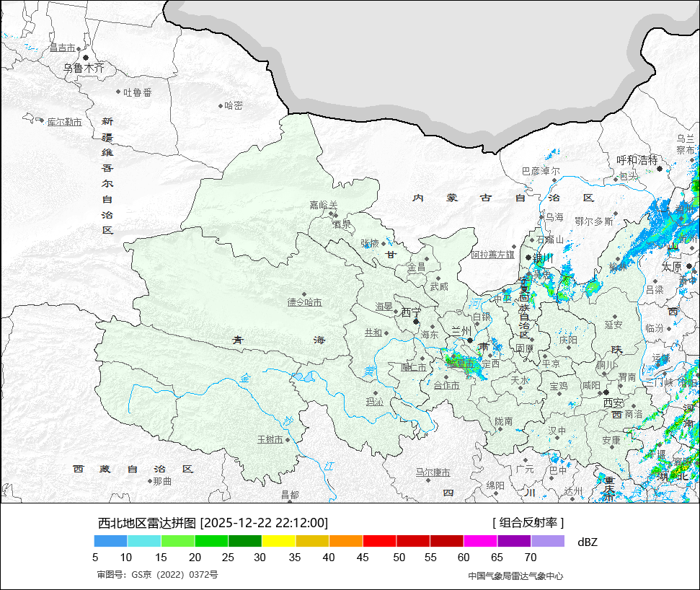Click the 酒泉 city label
Screen dimensions: 700x590
[342, 224]
